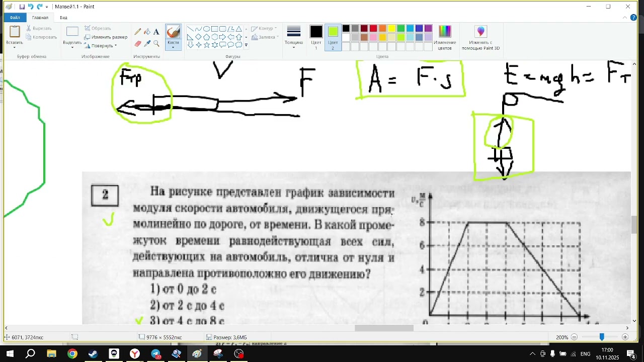Click the zoom in plus button
644x362 pixels.
point(625,337)
